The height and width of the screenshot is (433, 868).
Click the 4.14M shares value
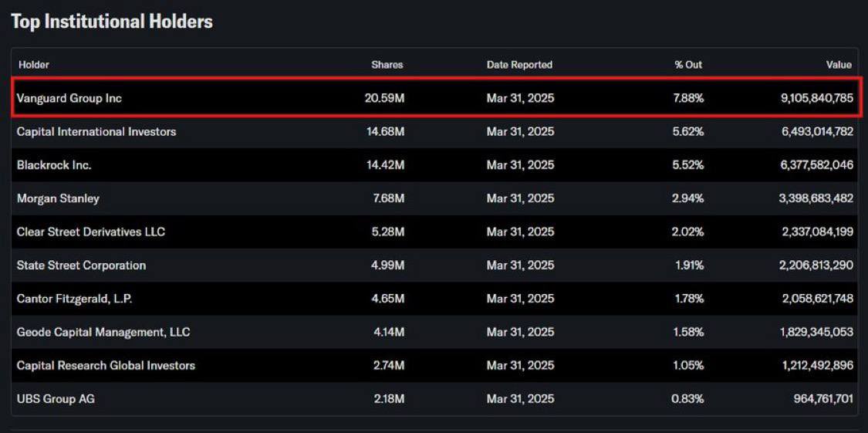(389, 332)
